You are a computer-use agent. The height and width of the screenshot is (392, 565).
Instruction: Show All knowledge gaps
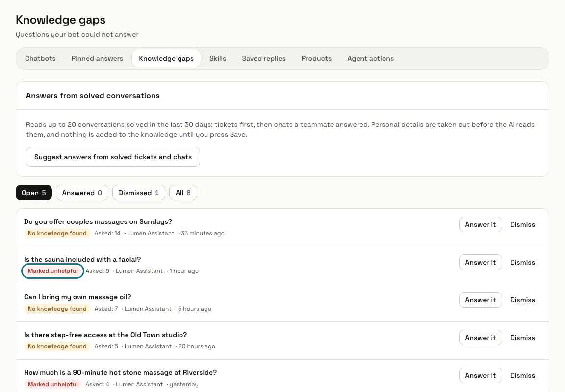183,193
